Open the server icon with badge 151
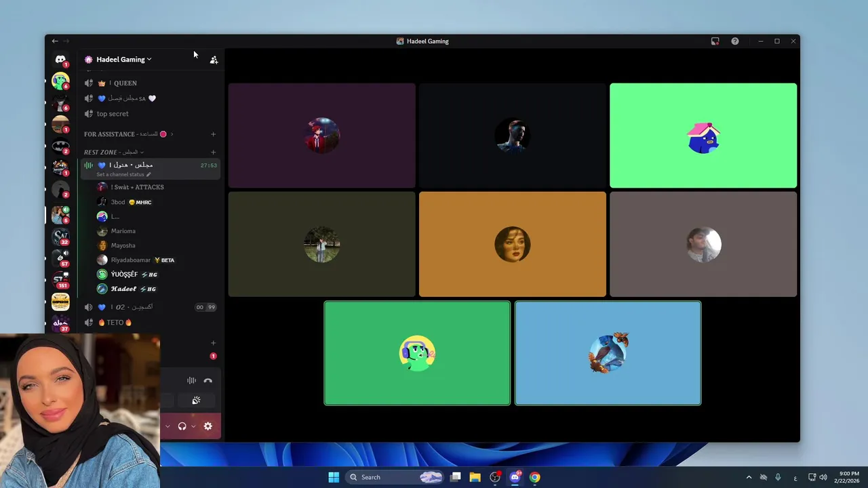 tap(60, 280)
